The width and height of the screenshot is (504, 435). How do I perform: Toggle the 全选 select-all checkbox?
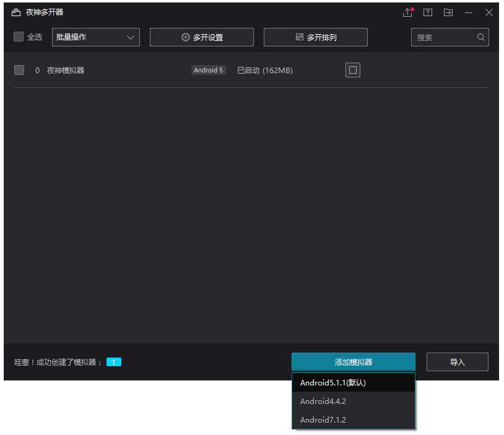pos(18,37)
